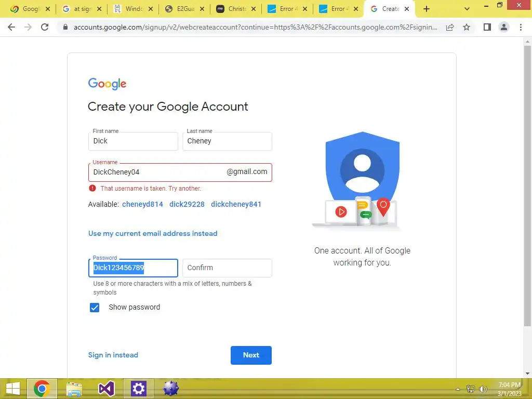This screenshot has height=399, width=532.
Task: Click the address bar URL
Action: tap(255, 27)
